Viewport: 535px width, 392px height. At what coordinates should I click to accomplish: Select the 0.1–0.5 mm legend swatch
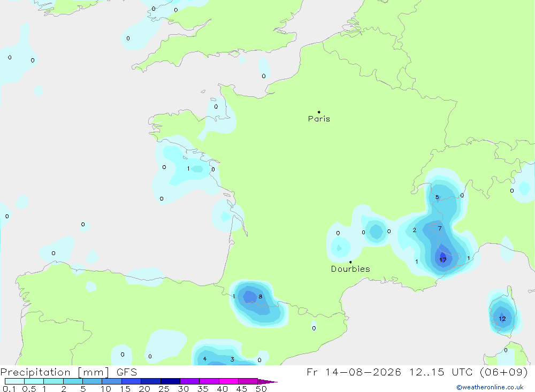14,381
